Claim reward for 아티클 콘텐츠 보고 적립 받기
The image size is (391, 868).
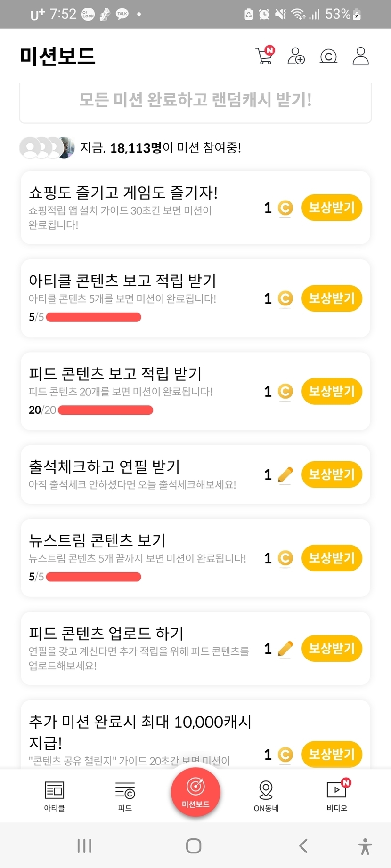point(332,298)
